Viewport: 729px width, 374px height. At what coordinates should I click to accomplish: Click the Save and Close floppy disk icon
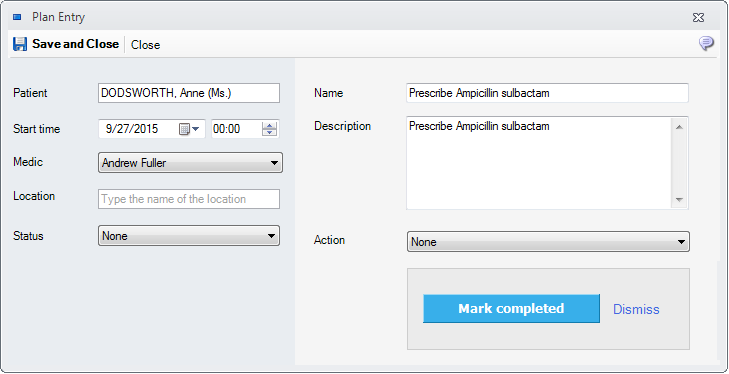(20, 44)
